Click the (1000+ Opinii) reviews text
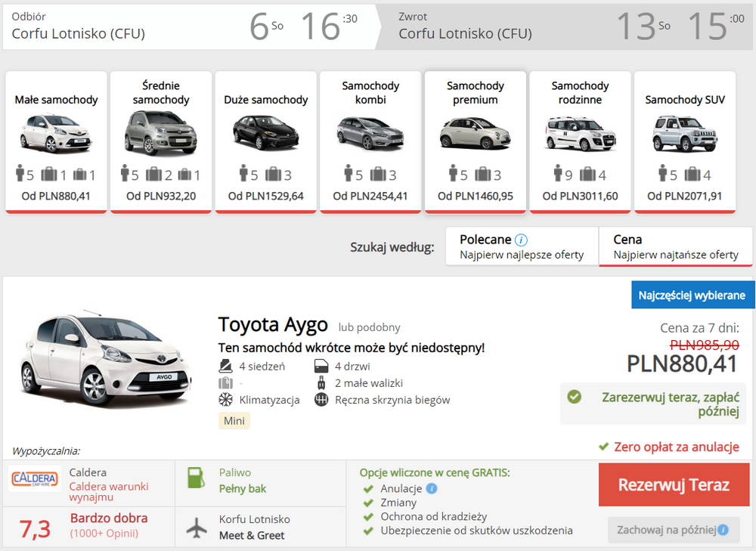This screenshot has width=756, height=551. click(x=104, y=533)
